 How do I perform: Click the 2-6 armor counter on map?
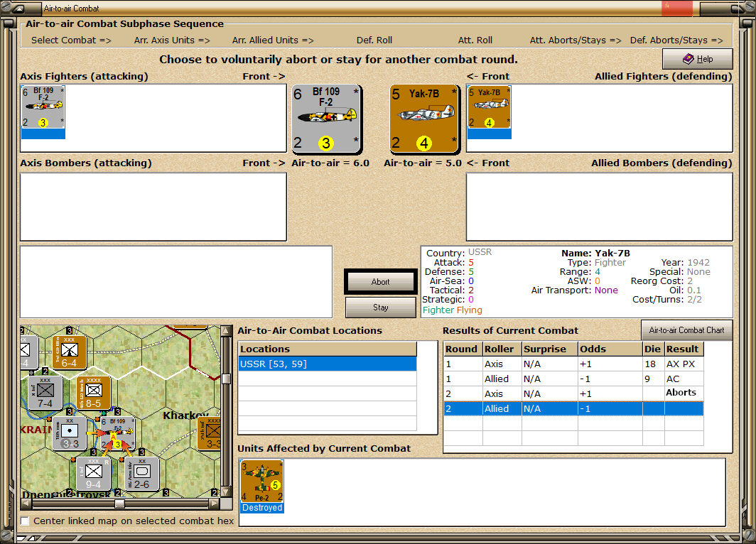click(142, 474)
